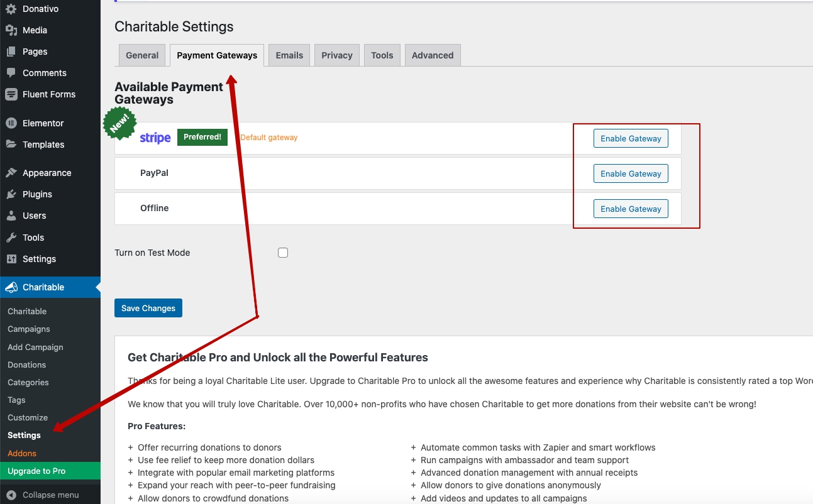813x504 pixels.
Task: Click the Media icon in sidebar
Action: coord(11,30)
